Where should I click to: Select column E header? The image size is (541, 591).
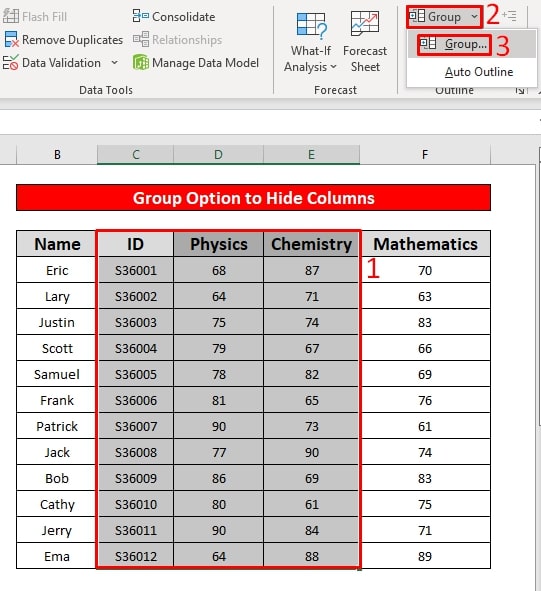pyautogui.click(x=311, y=155)
